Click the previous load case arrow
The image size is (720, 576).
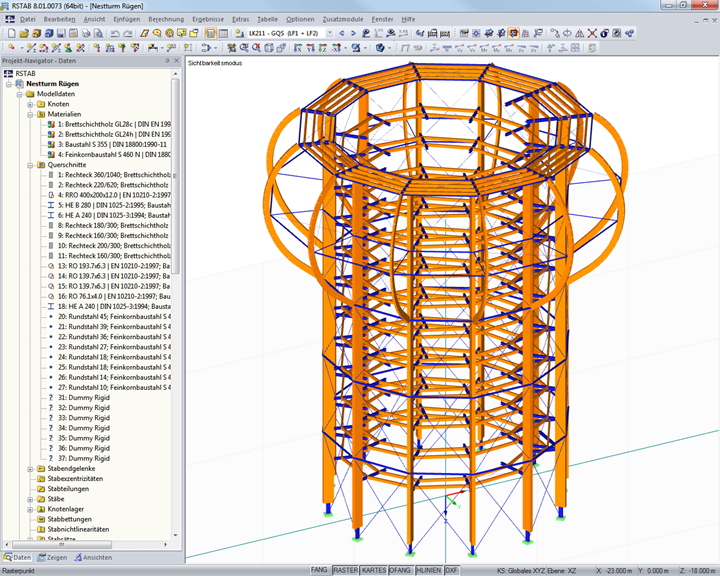click(x=341, y=33)
